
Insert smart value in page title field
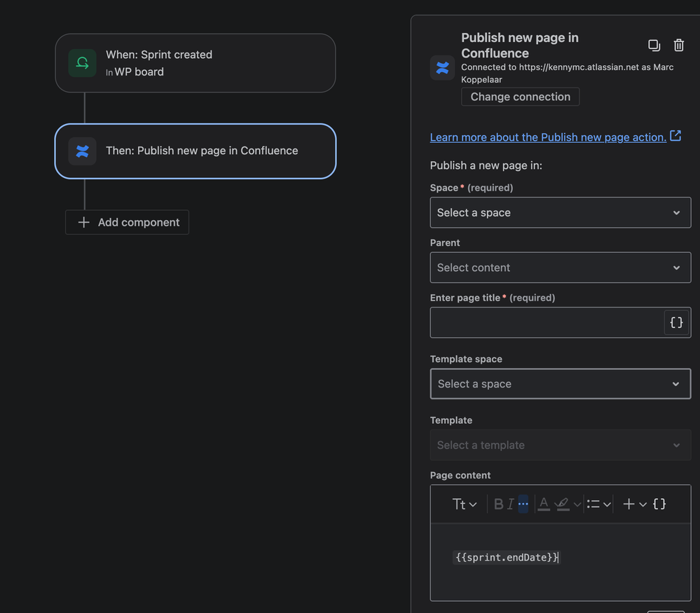676,322
